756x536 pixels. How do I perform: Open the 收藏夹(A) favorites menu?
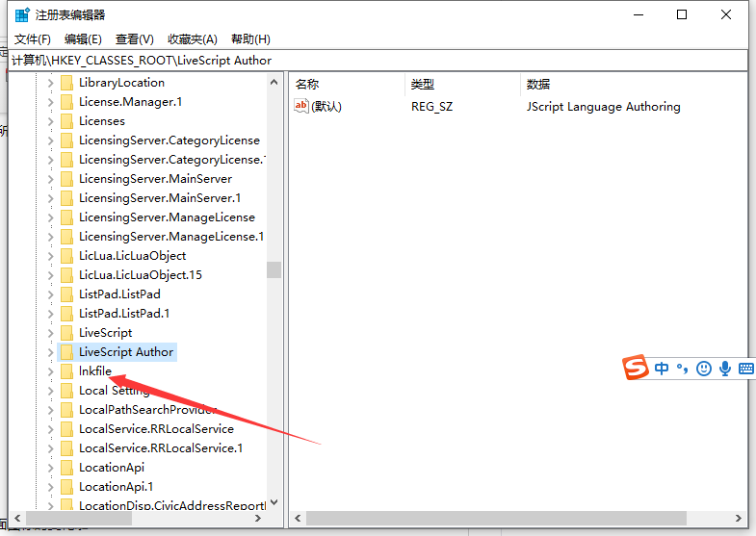192,38
